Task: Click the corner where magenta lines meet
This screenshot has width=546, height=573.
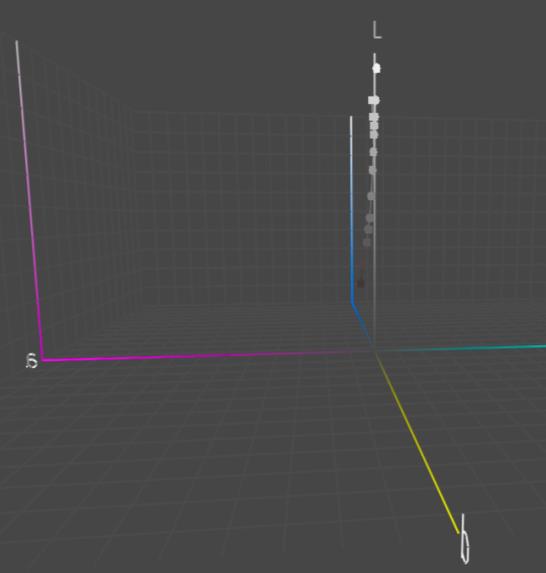Action: (x=42, y=360)
